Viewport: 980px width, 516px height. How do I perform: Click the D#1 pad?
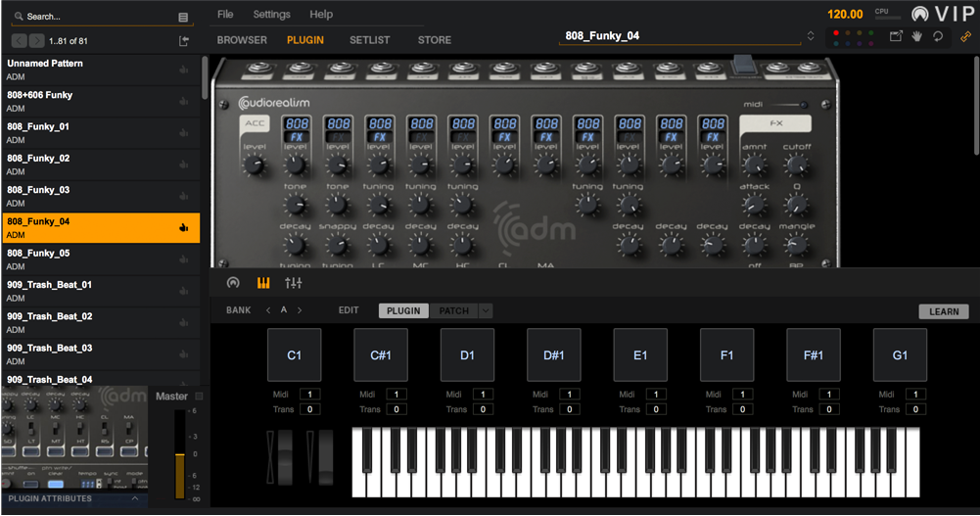(x=553, y=355)
